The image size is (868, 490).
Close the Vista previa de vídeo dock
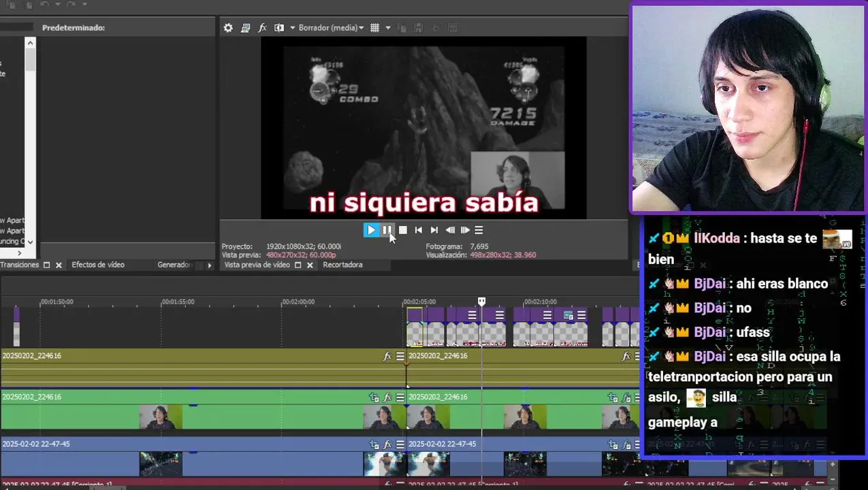coord(310,265)
